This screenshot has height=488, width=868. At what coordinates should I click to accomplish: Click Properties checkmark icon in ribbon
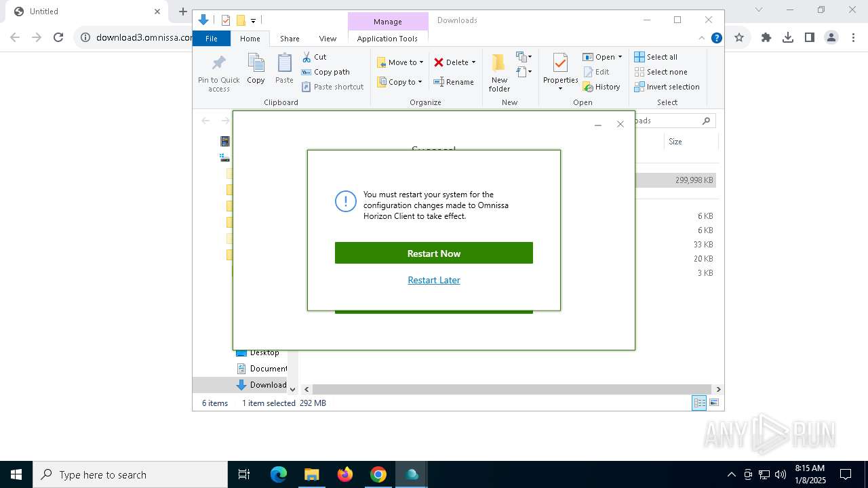pos(560,63)
